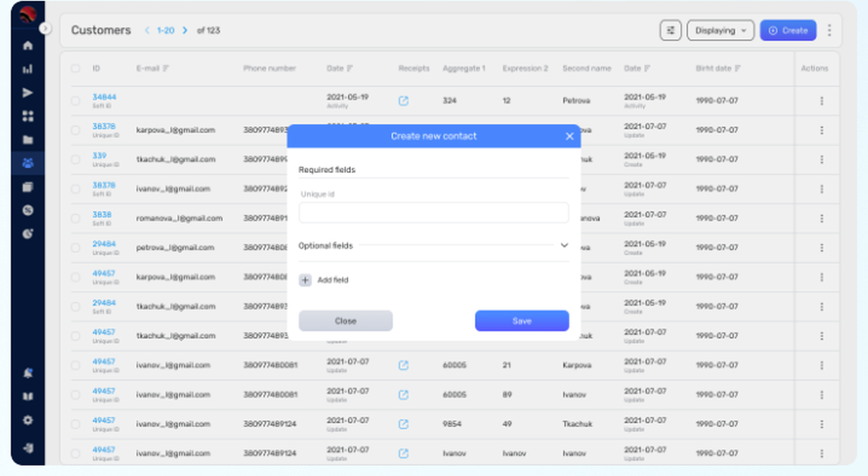Open the Displaying dropdown
This screenshot has width=868, height=476.
(720, 30)
